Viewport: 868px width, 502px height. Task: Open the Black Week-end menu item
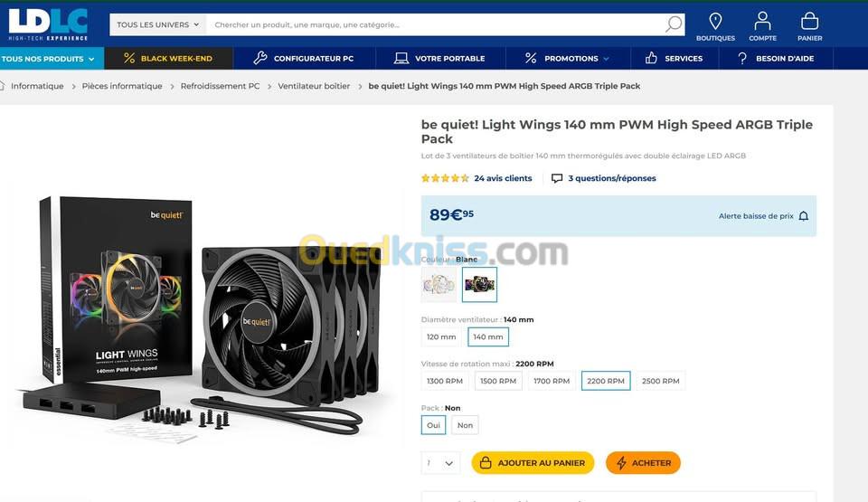168,59
